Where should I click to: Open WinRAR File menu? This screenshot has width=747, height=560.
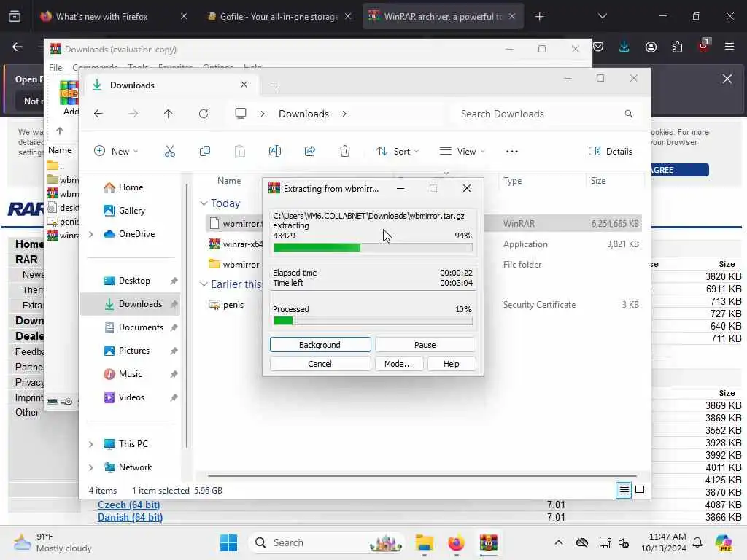click(x=55, y=67)
